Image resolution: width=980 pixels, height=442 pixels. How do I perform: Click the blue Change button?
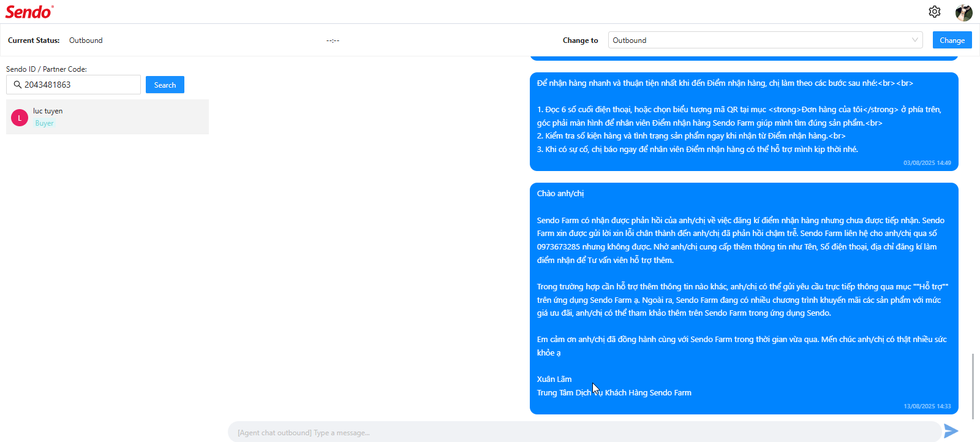tap(952, 40)
